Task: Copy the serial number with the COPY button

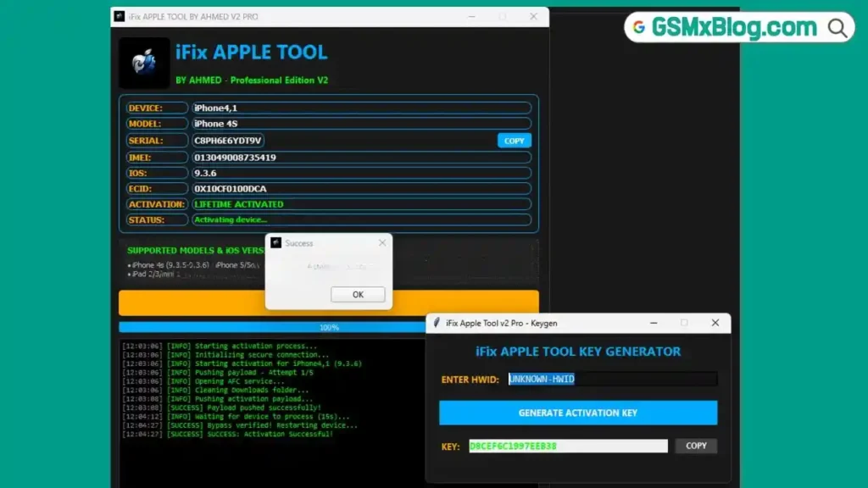Action: tap(514, 141)
